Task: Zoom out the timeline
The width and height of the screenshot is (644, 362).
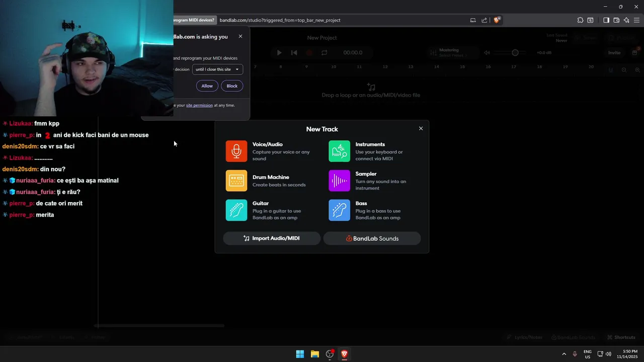Action: 624,70
